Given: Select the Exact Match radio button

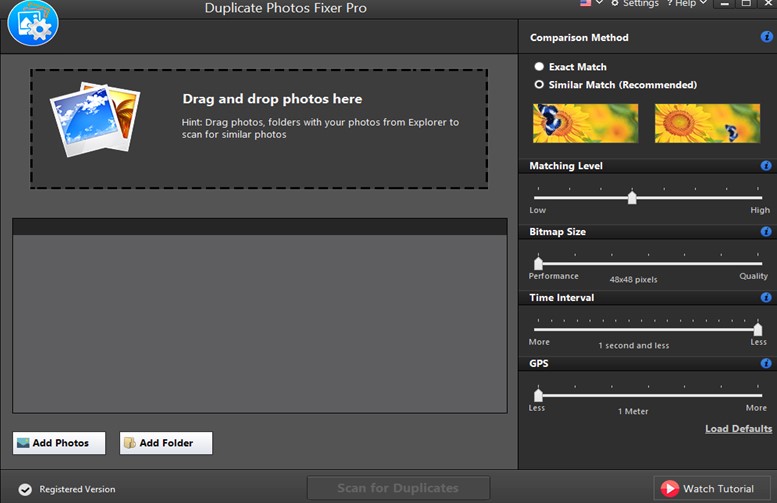Looking at the screenshot, I should pos(539,66).
